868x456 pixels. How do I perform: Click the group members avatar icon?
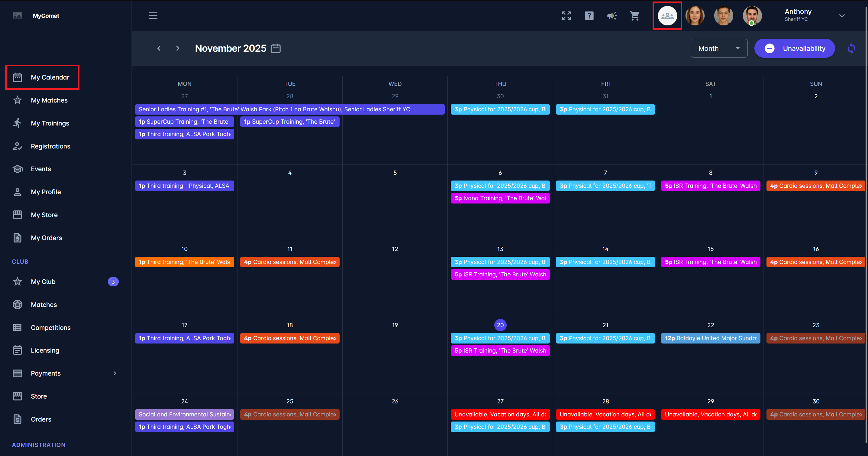(667, 15)
